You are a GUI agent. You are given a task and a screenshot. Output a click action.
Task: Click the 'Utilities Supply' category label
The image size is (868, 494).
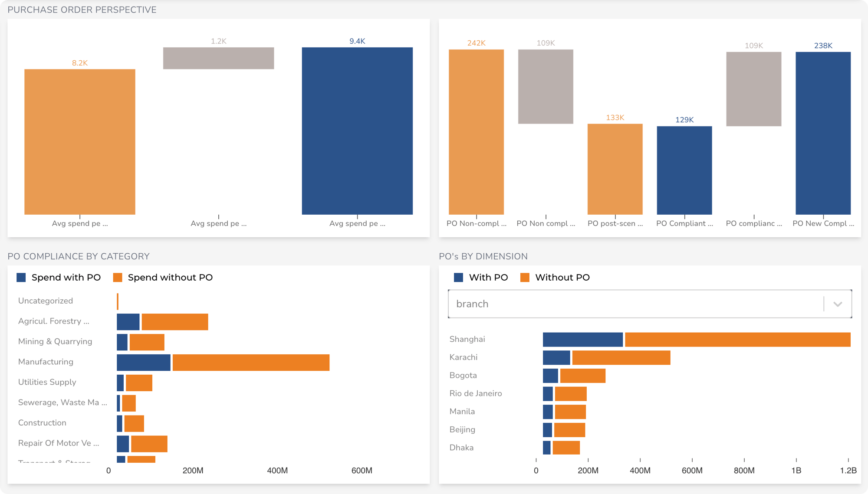47,382
